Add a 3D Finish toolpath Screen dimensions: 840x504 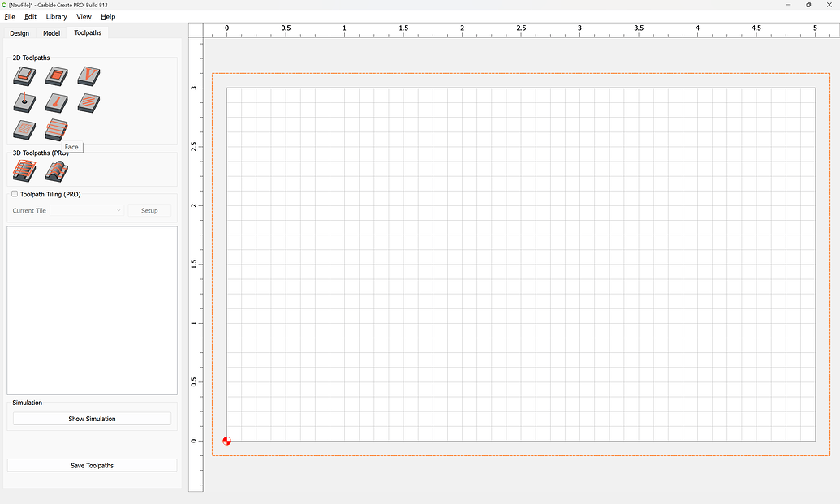56,171
